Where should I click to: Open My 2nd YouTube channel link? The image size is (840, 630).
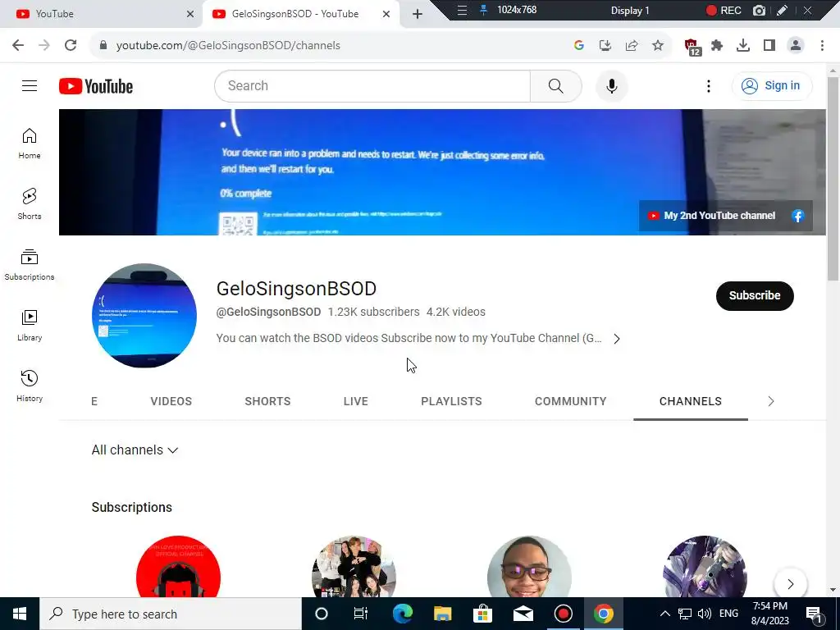[711, 216]
